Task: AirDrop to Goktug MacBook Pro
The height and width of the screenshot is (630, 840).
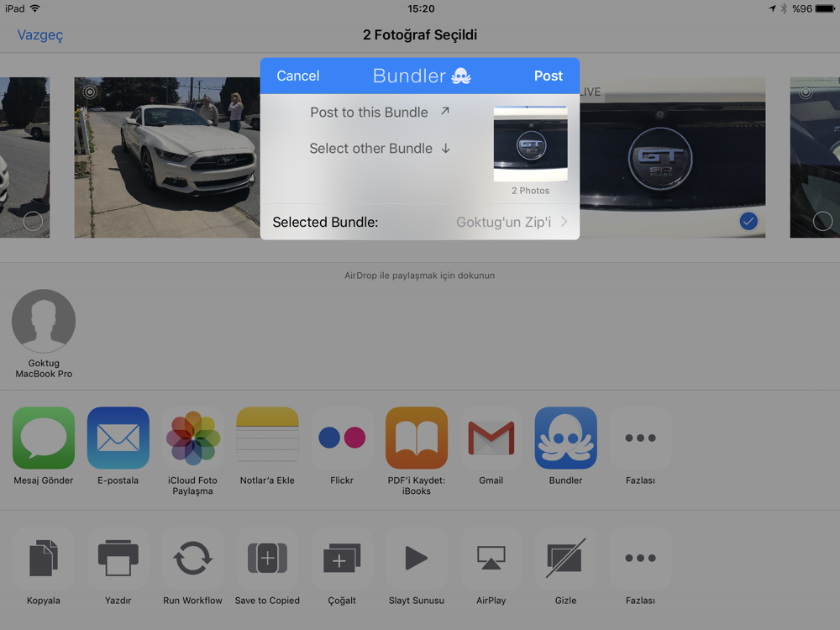Action: [44, 322]
